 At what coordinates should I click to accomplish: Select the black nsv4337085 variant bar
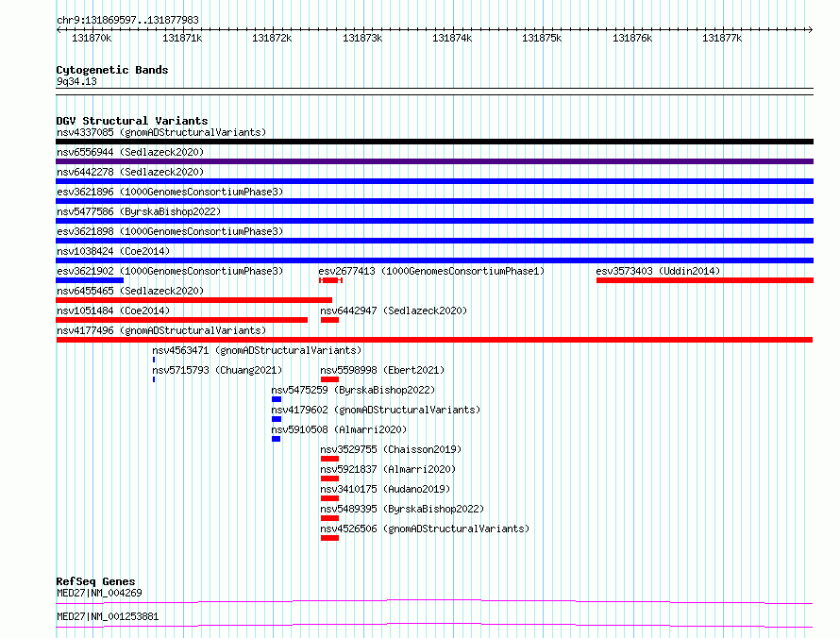(434, 142)
